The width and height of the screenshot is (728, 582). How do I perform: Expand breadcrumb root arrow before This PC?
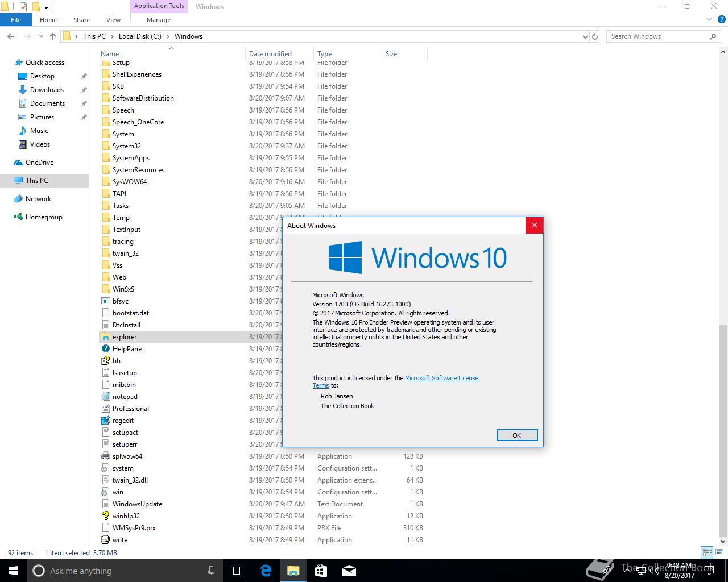click(x=76, y=36)
